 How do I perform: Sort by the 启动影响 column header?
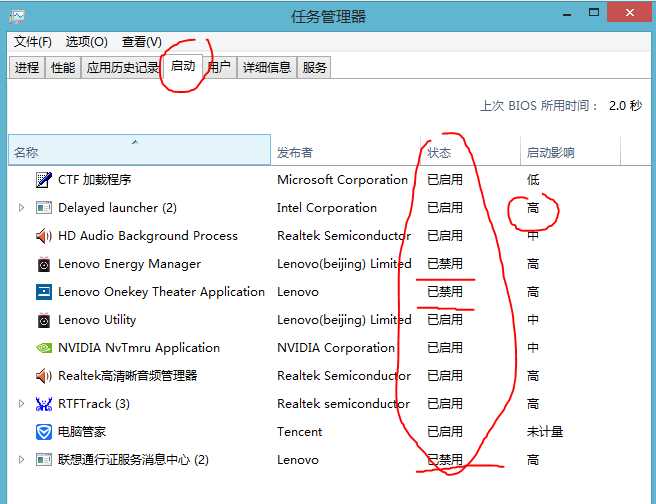(571, 150)
